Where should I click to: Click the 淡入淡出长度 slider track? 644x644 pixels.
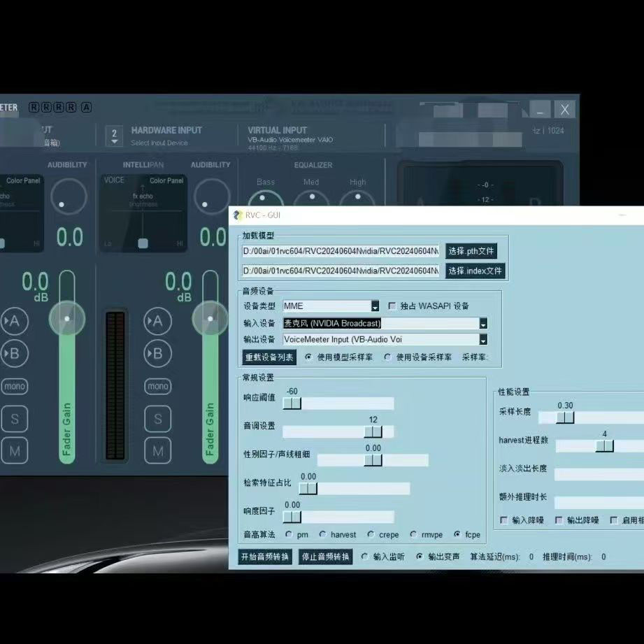(x=599, y=474)
